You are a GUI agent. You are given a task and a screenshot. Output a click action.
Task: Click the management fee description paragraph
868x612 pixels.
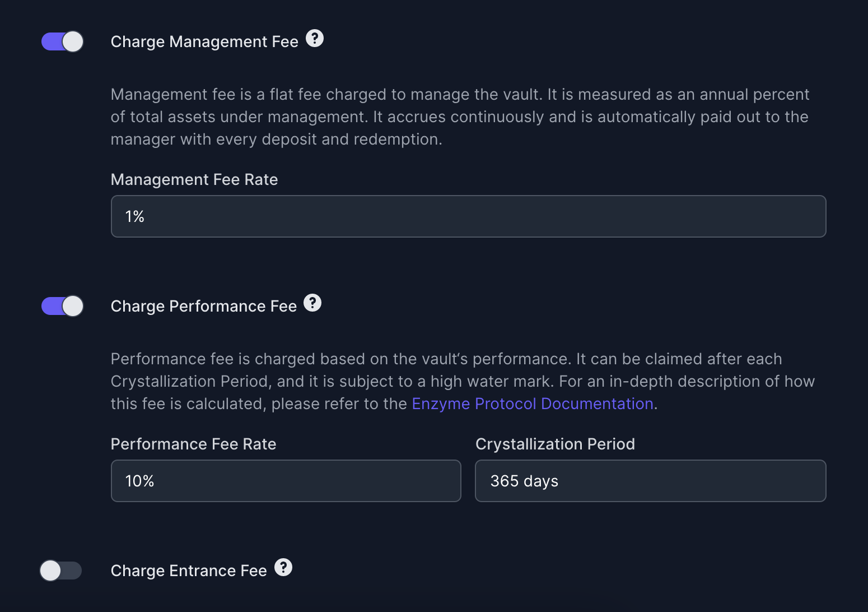point(459,117)
